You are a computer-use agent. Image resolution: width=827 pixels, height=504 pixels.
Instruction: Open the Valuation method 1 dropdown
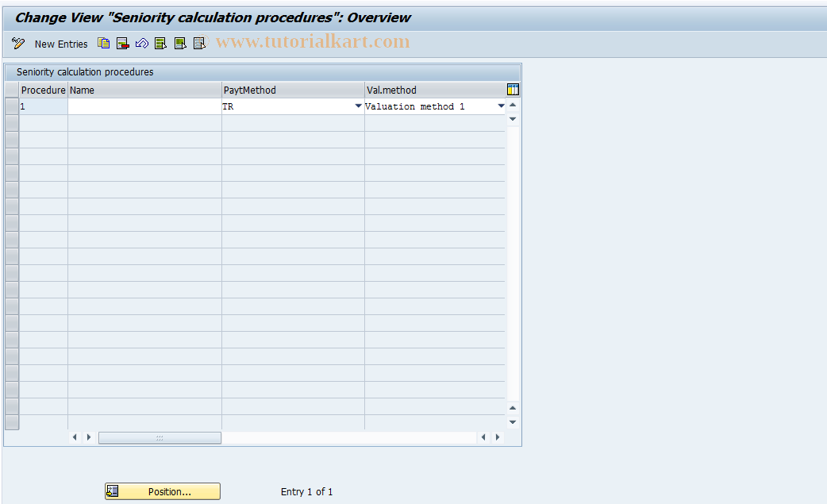(x=501, y=106)
